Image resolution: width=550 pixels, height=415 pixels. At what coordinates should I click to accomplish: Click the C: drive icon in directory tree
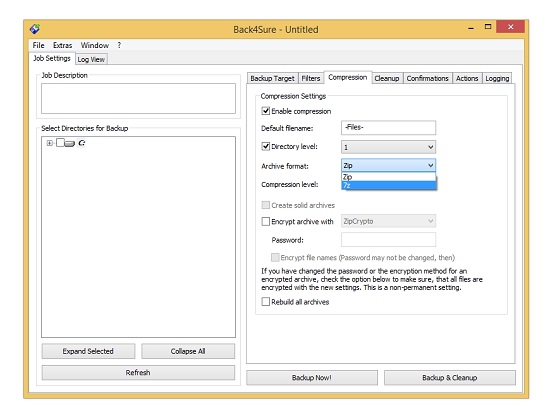(x=69, y=143)
